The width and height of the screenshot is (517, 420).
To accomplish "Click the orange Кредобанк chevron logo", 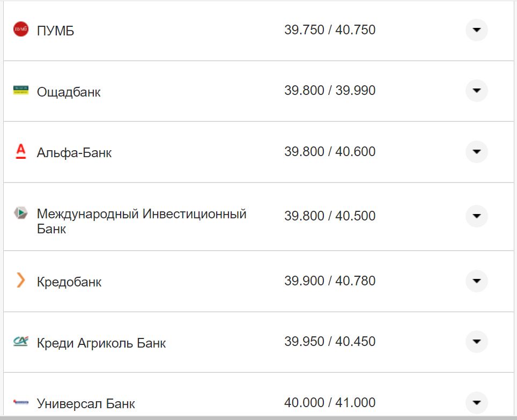I will [x=20, y=281].
